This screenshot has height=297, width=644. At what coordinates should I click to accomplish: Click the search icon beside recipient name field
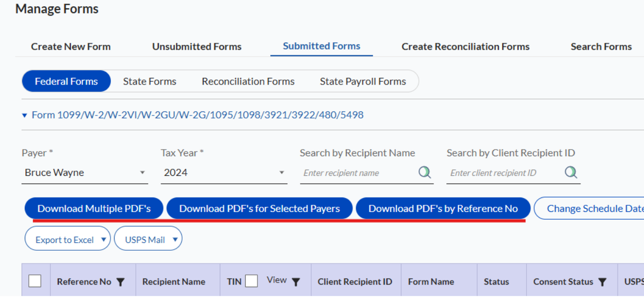(424, 172)
